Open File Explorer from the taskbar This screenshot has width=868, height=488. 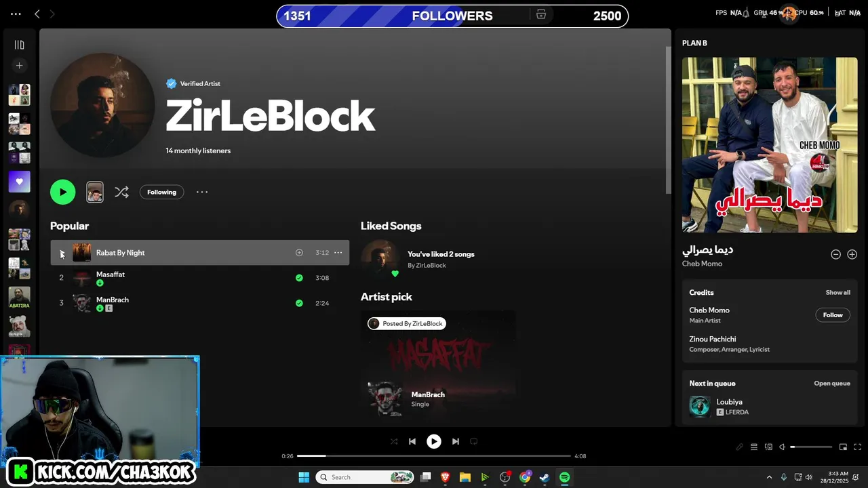[x=465, y=477]
